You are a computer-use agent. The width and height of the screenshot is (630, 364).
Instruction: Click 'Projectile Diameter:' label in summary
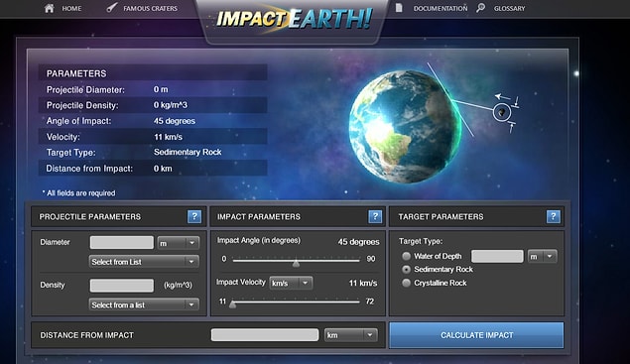point(85,90)
